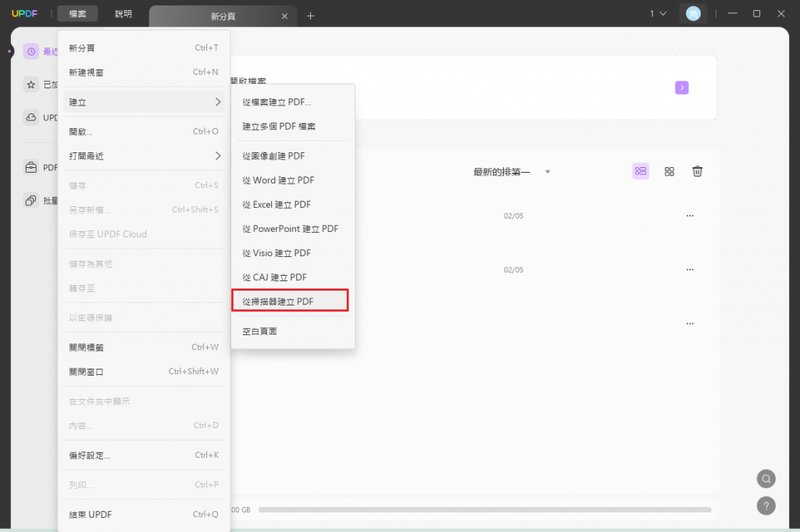Screen dimensions: 800x532
Task: Click the UPDF logo
Action: [24, 14]
